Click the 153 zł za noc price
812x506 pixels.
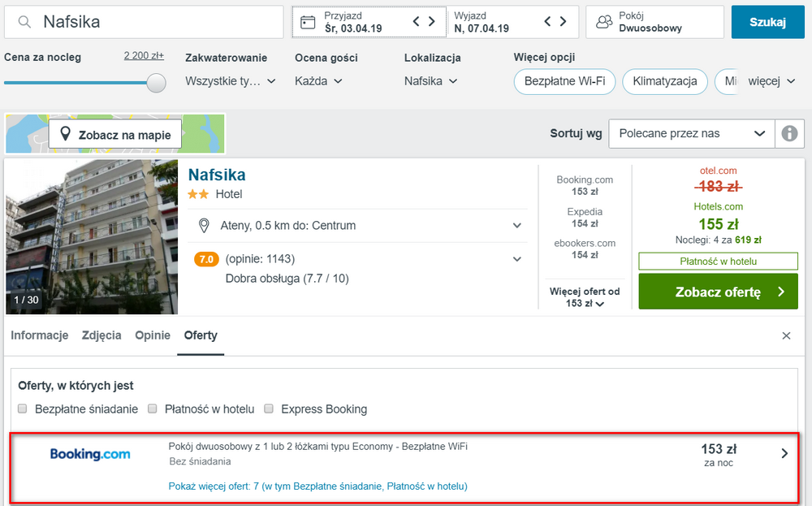point(719,455)
